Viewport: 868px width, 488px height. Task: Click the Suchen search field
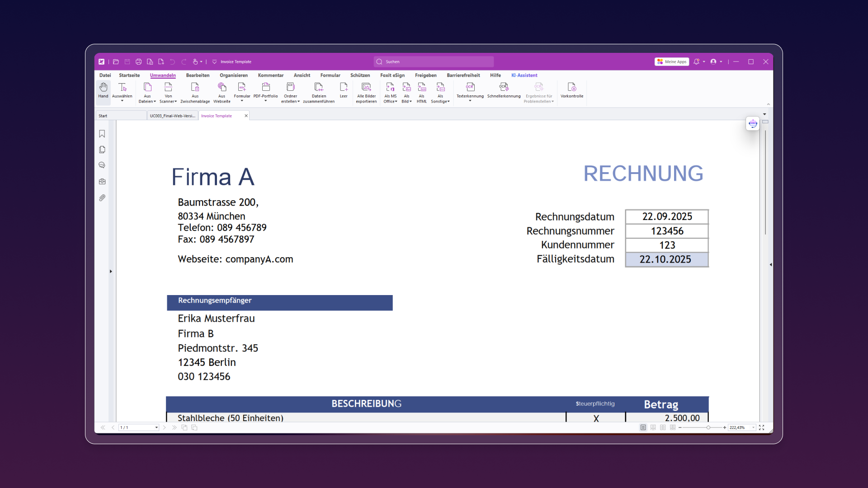[x=434, y=62]
